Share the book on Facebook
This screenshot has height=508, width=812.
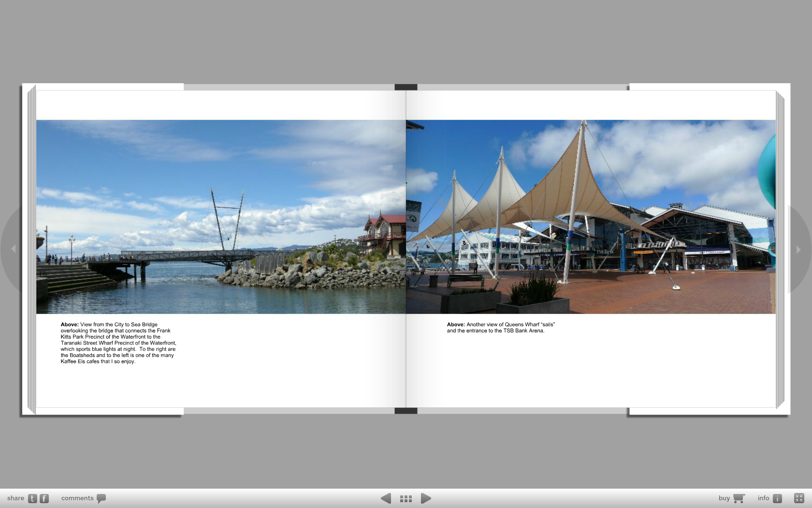coord(44,498)
